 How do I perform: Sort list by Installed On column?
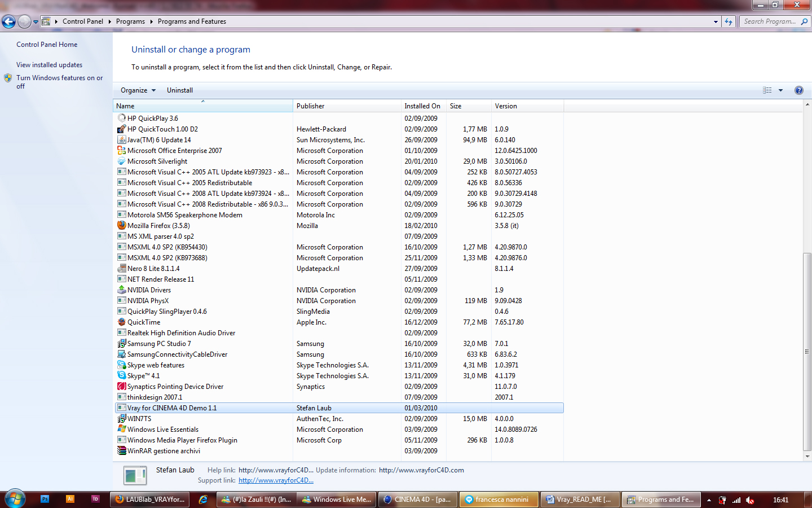click(x=423, y=106)
